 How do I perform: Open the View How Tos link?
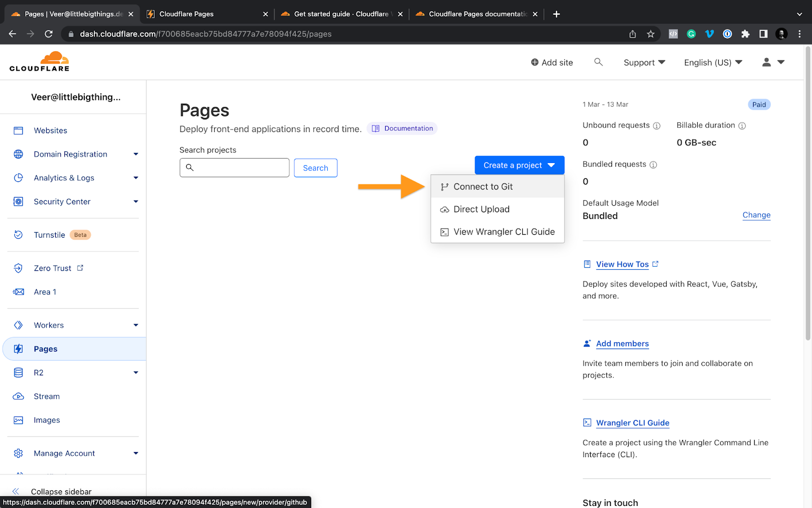pos(622,264)
